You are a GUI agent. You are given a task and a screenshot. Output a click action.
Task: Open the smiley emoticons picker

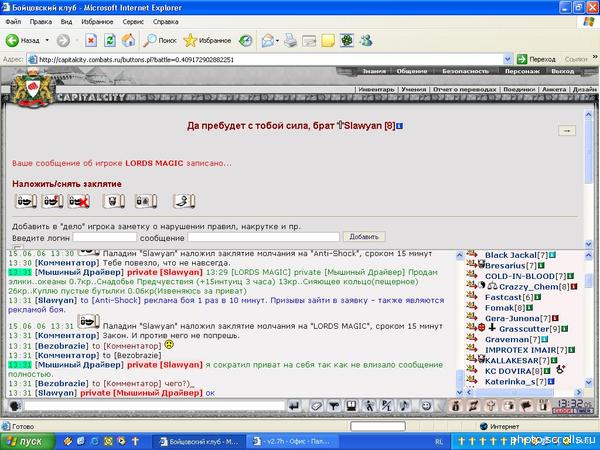(x=426, y=406)
